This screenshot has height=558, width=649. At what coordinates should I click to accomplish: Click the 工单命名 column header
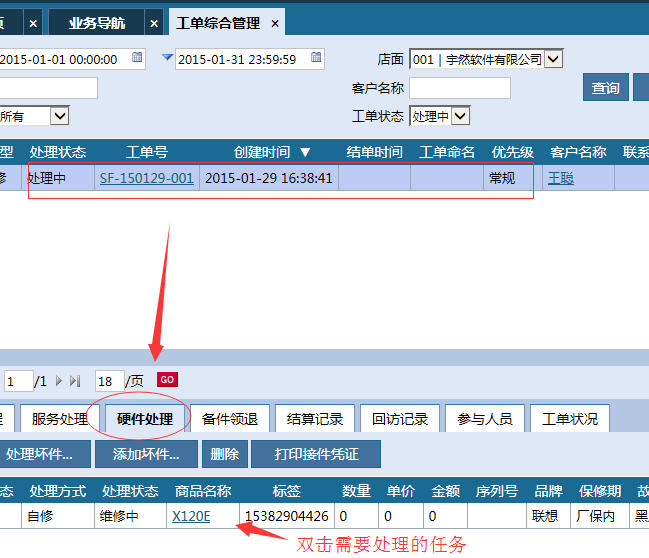pos(447,152)
